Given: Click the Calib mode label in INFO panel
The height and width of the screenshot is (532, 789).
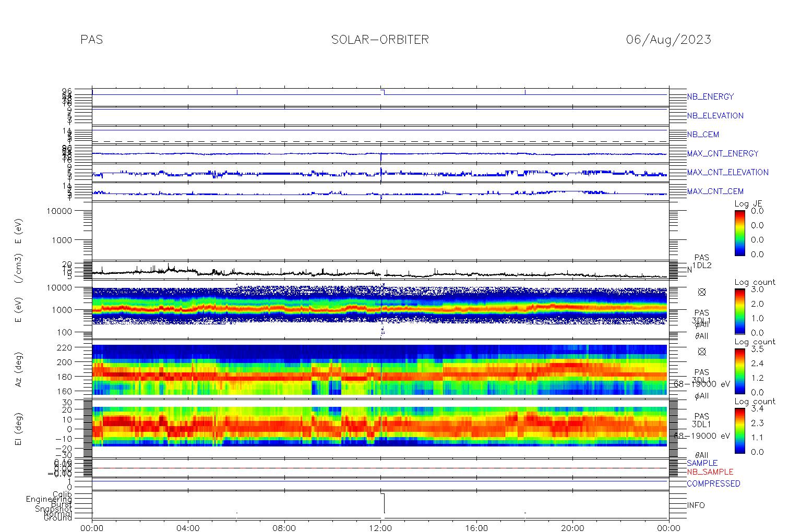Looking at the screenshot, I should 62,494.
